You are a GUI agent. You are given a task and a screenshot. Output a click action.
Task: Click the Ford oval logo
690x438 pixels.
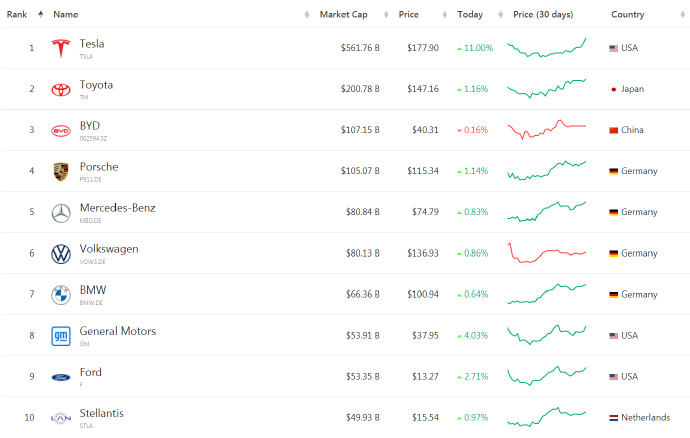click(x=61, y=377)
